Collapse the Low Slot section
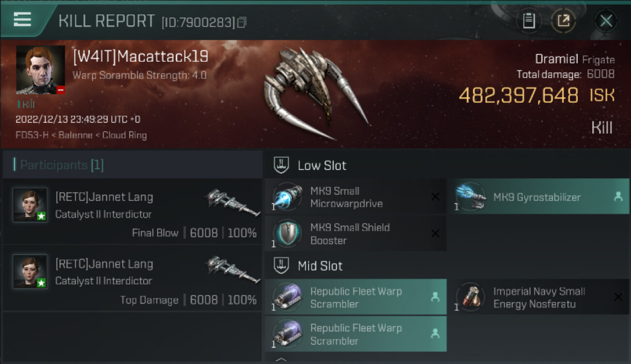This screenshot has height=364, width=631. tap(282, 165)
